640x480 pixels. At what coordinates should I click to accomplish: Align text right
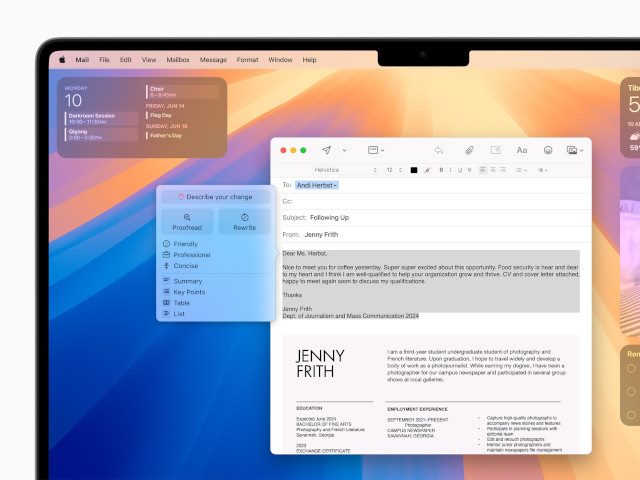503,170
